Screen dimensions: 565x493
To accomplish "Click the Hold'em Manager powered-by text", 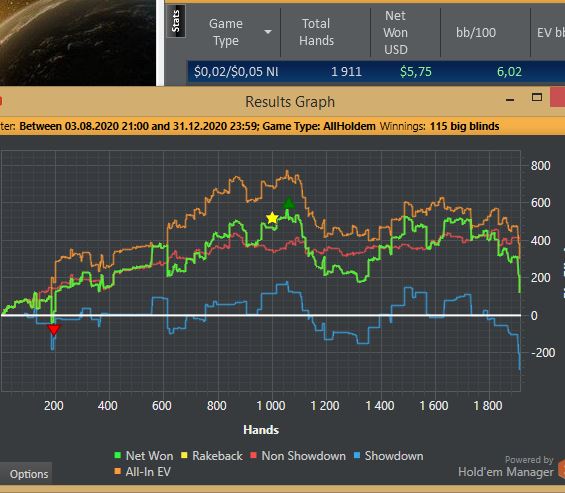I will click(x=506, y=472).
